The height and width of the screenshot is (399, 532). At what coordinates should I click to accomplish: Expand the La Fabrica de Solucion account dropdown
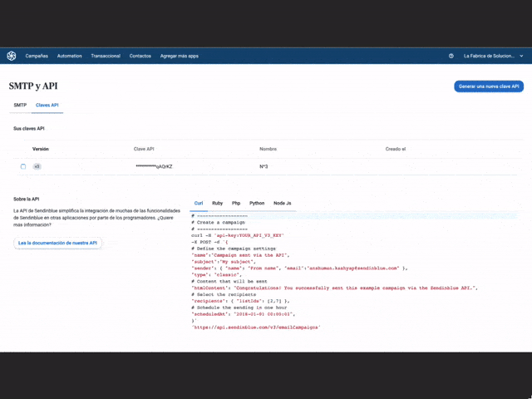coord(493,56)
